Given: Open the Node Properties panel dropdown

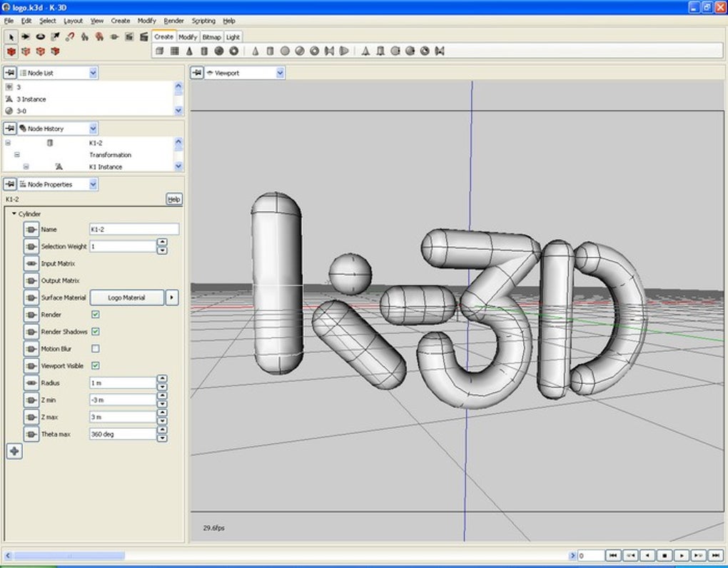Looking at the screenshot, I should [93, 184].
